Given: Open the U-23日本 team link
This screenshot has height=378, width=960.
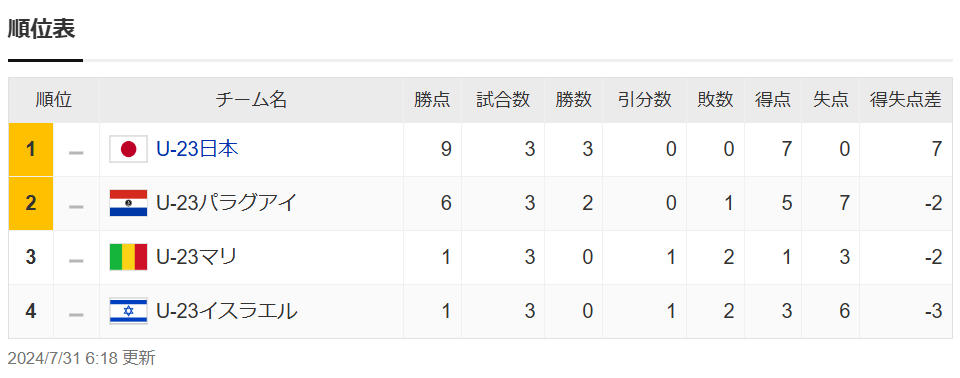Looking at the screenshot, I should (197, 149).
